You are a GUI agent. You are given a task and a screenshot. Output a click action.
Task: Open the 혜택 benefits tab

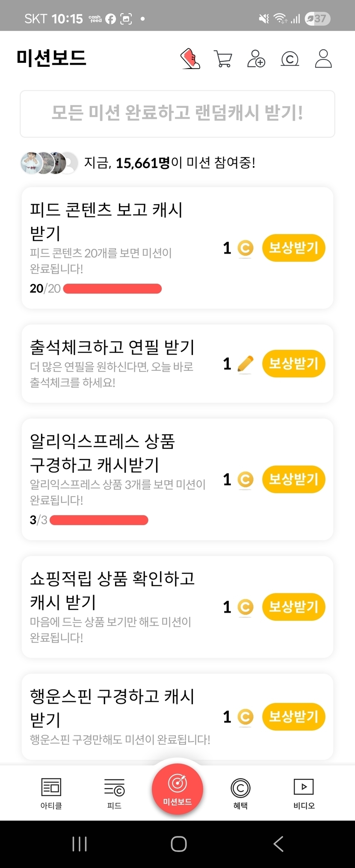click(x=240, y=793)
